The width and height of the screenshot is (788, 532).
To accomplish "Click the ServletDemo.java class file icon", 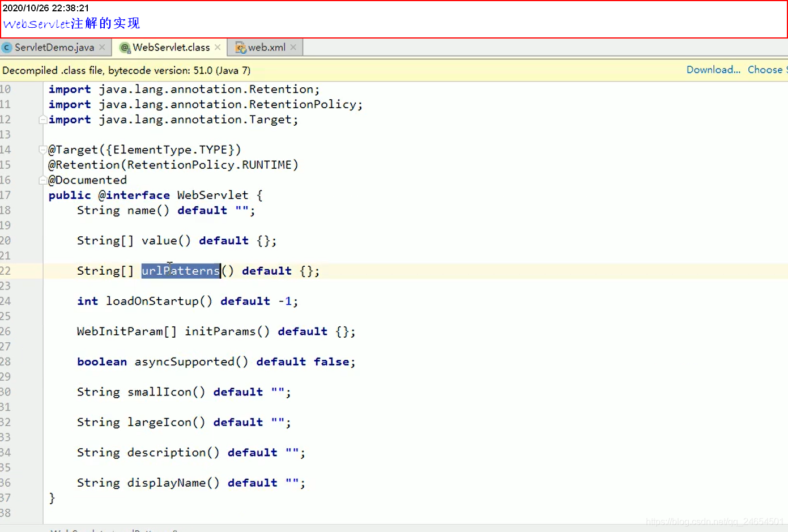I will pos(7,48).
